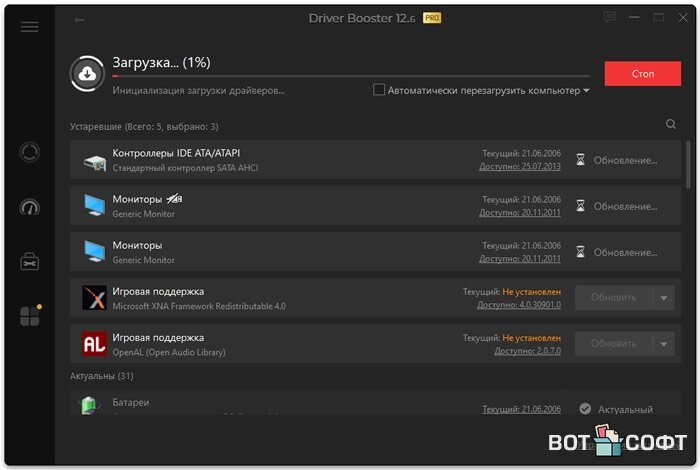Select Контроллеры IDE ATA/ATAPI row title
Viewport: 700px width, 470px height.
tap(176, 153)
